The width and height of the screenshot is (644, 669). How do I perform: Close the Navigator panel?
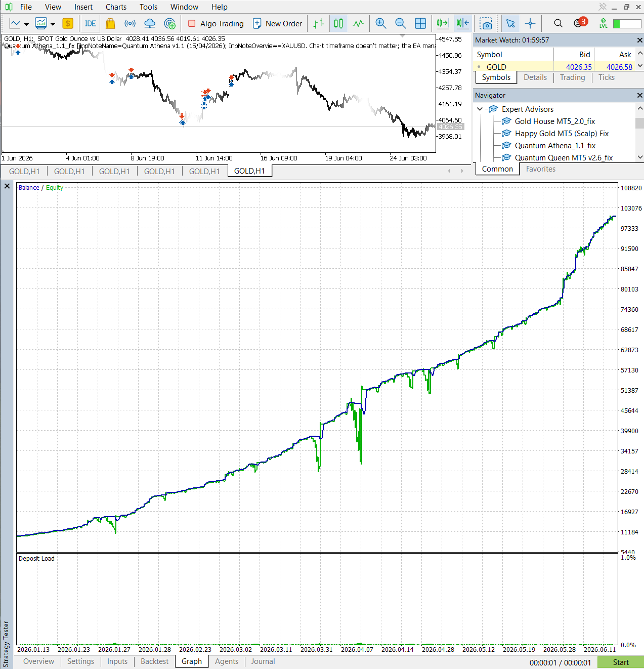639,95
